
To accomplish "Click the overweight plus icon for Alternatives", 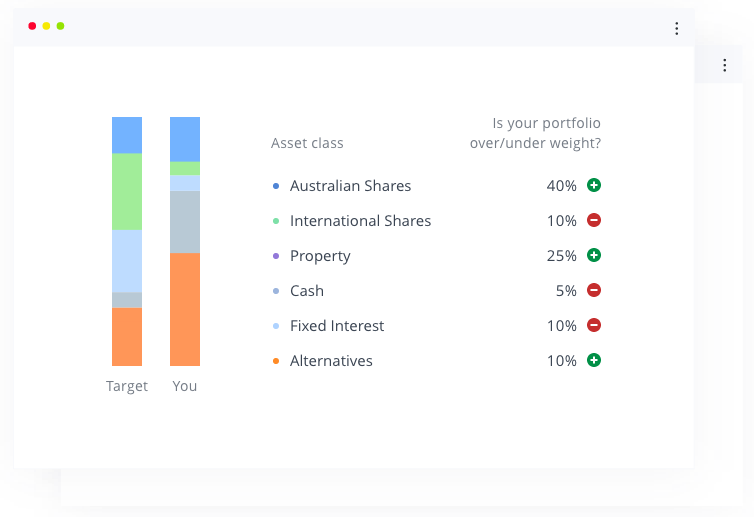I will tap(594, 360).
